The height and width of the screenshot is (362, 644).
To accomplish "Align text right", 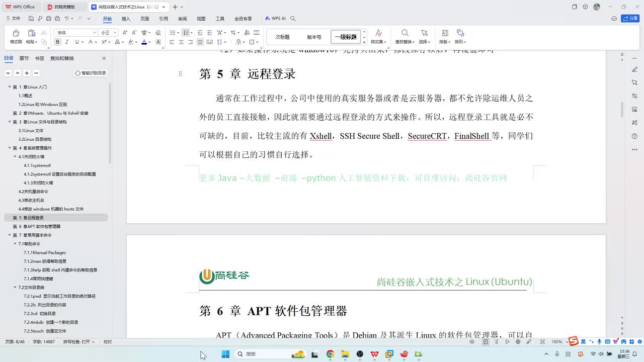I will pos(191,42).
